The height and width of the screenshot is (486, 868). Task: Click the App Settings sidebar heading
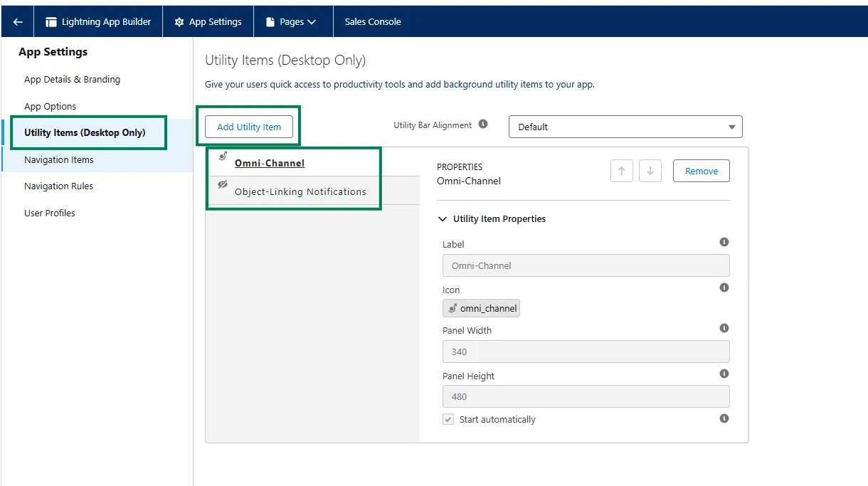(53, 52)
